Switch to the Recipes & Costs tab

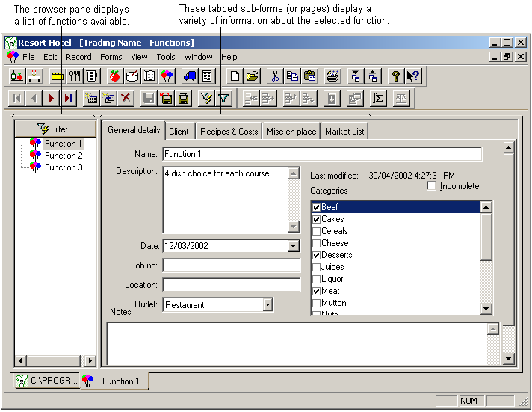pos(229,132)
